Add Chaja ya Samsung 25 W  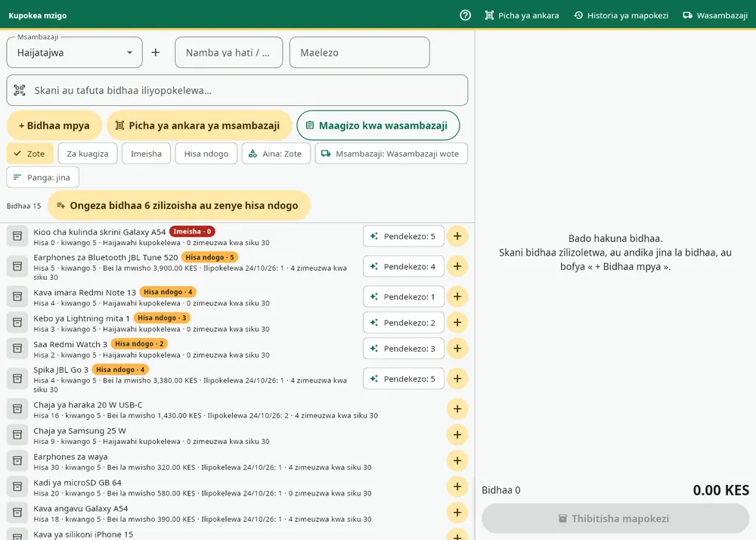[x=457, y=435]
